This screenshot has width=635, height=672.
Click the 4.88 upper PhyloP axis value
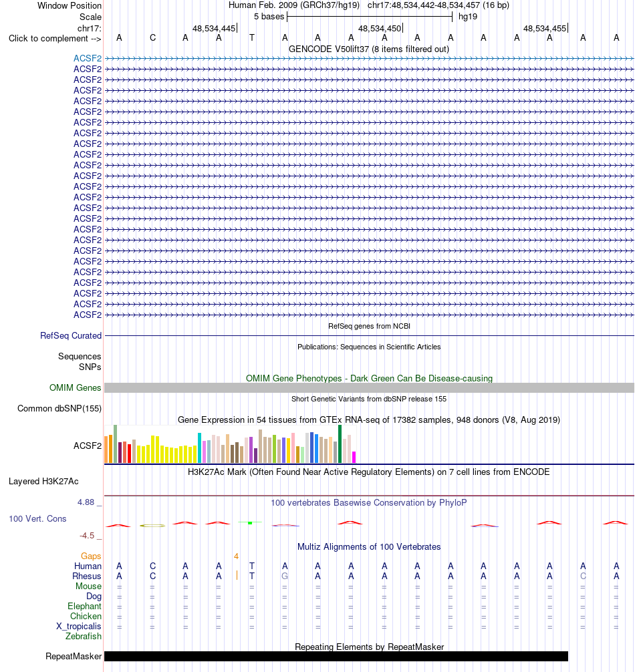pos(86,502)
